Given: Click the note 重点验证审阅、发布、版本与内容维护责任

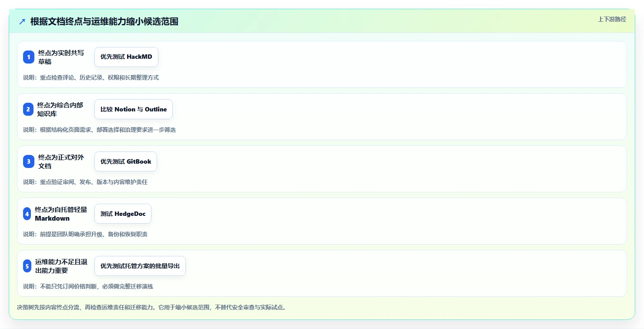Looking at the screenshot, I should tap(85, 182).
